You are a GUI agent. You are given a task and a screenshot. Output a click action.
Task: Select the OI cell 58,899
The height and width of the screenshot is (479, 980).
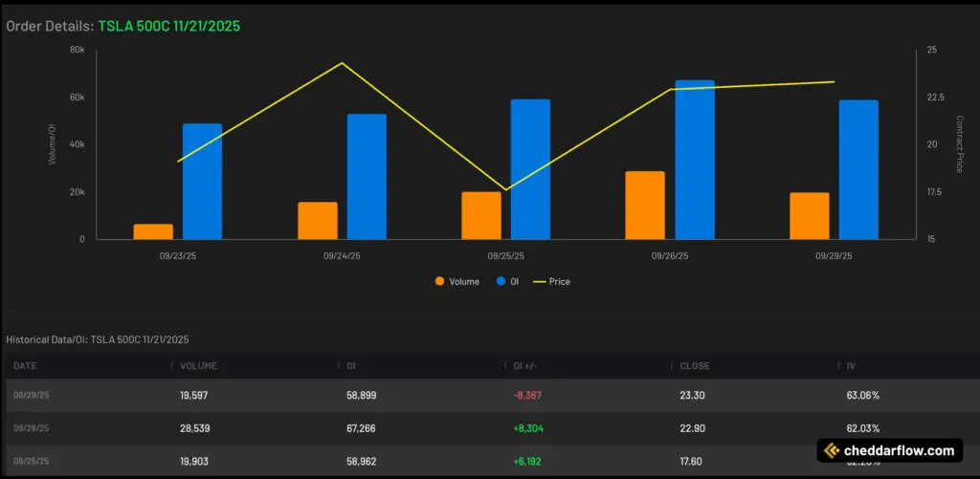click(x=361, y=395)
